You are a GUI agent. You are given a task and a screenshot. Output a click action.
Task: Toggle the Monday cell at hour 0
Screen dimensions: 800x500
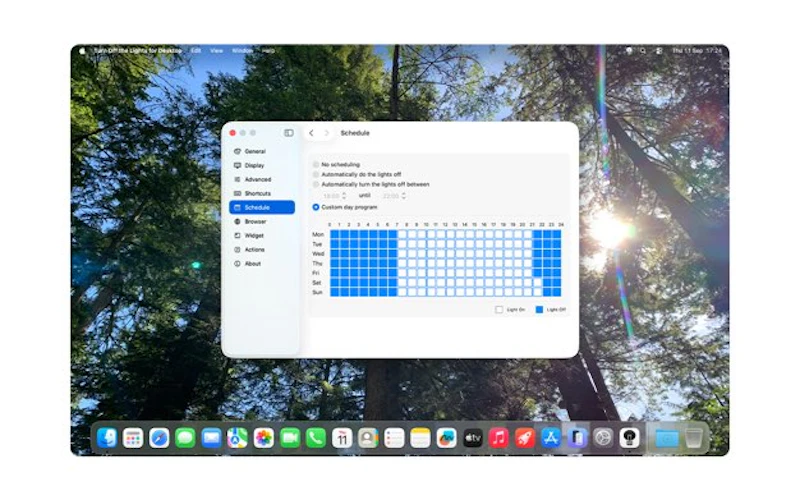(335, 235)
